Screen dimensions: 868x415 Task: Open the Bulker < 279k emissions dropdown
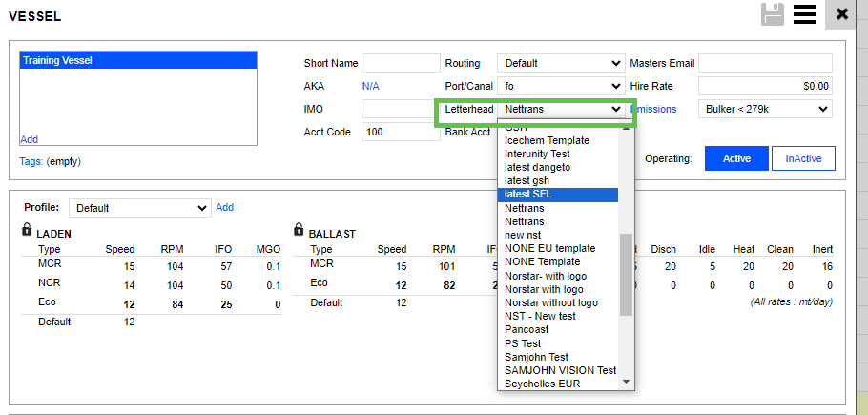(765, 109)
